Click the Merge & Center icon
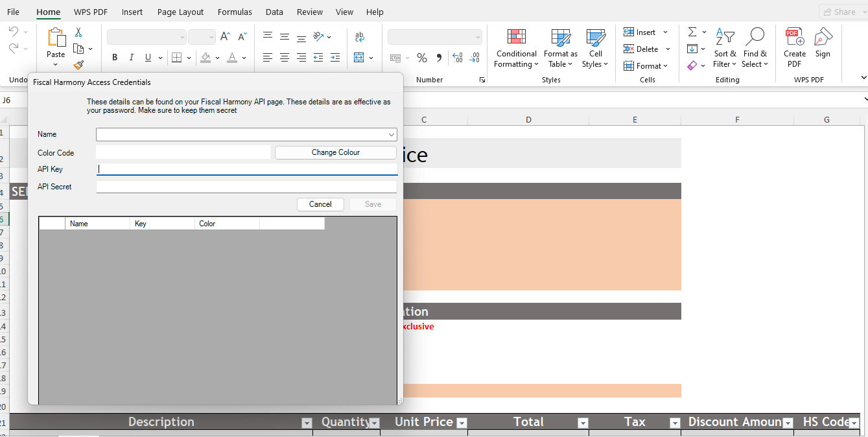This screenshot has height=437, width=868. (359, 58)
